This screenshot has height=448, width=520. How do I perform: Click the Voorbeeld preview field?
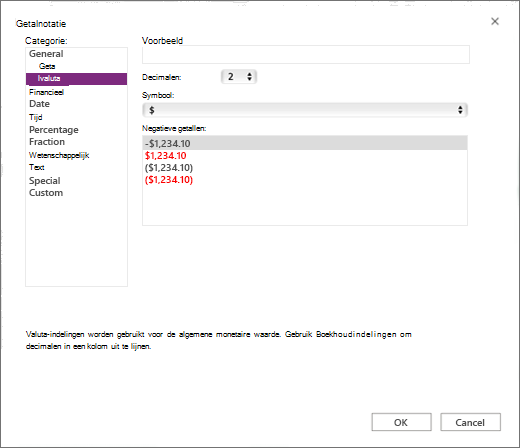(306, 55)
